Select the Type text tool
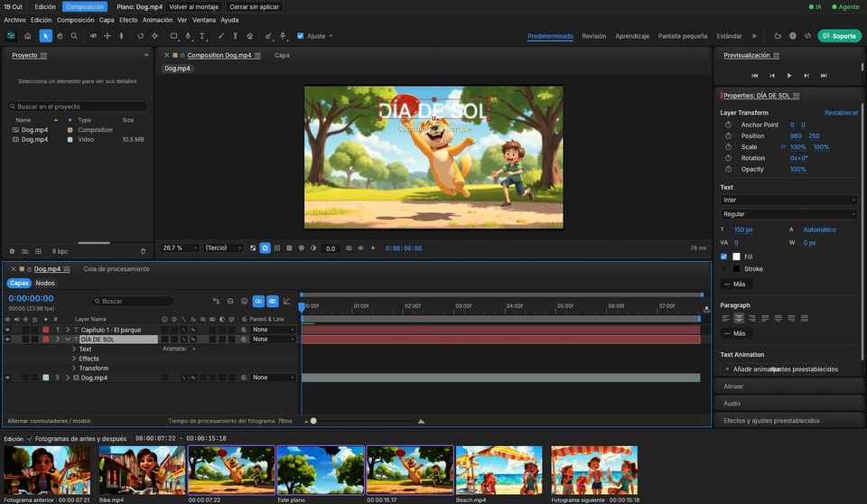Image resolution: width=867 pixels, height=504 pixels. tap(202, 36)
